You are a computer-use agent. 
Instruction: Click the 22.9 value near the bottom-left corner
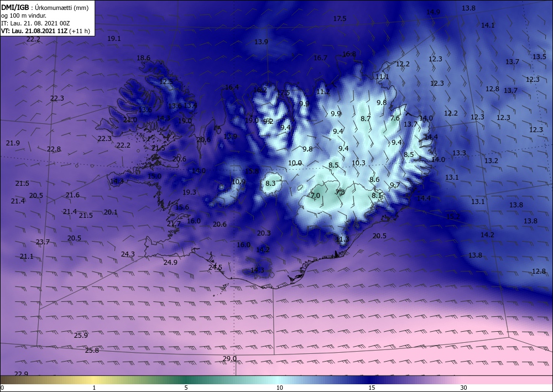21,374
